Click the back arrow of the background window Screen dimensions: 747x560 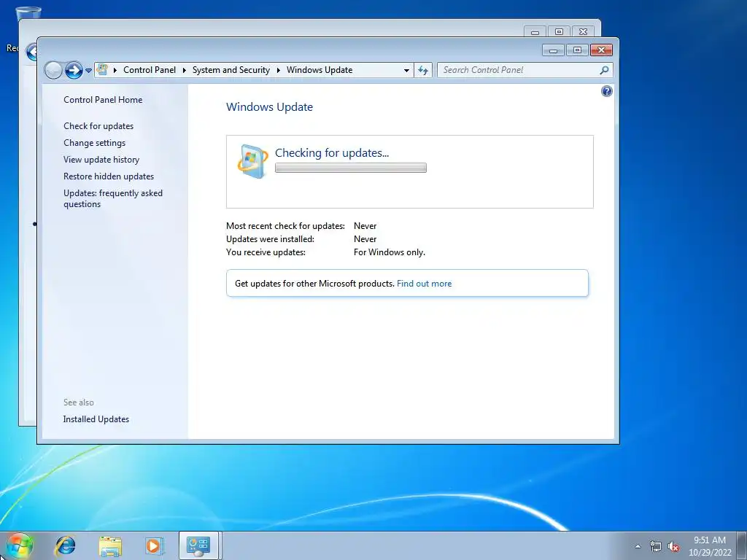click(31, 52)
